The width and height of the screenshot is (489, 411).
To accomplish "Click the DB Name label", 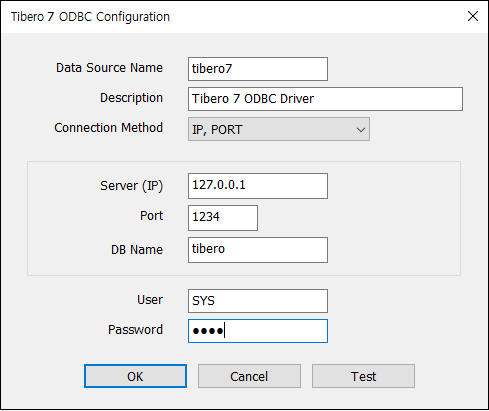I will pos(137,250).
